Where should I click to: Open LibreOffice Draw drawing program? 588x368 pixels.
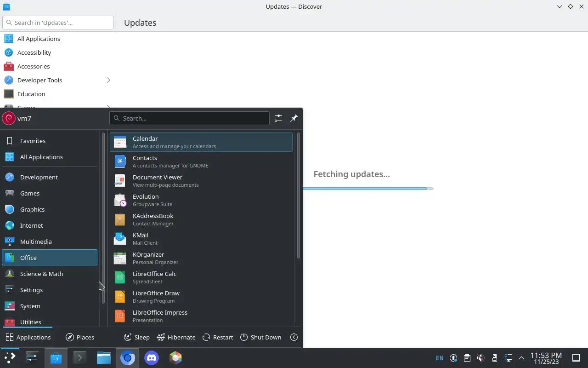tap(201, 297)
